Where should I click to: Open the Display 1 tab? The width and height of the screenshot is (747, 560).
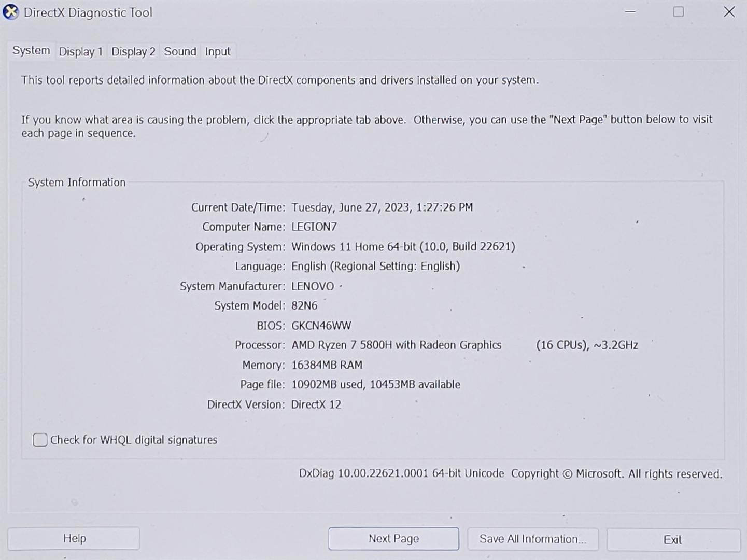click(x=81, y=52)
